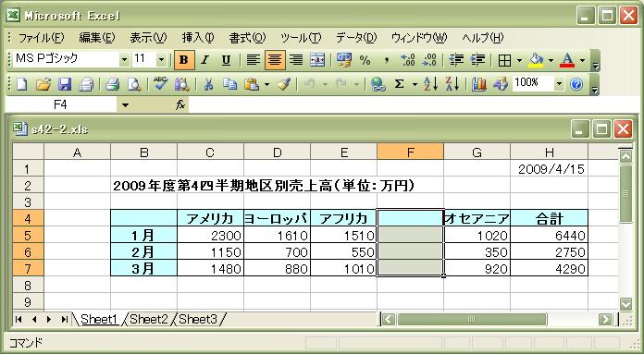Click the fx insert function button
Screen dimensions: 644x354
click(x=180, y=105)
